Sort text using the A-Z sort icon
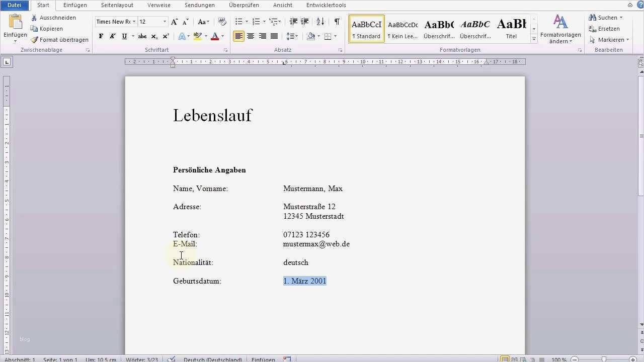The width and height of the screenshot is (644, 362). [x=319, y=22]
